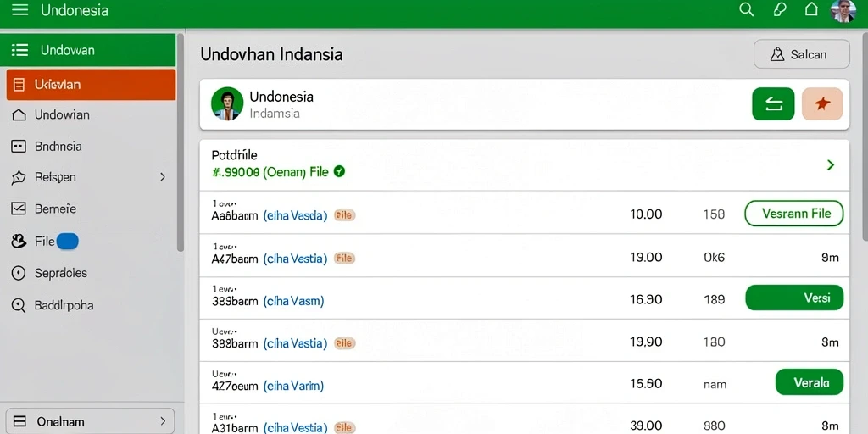The image size is (868, 434).
Task: Click the Vesrann File outlined button
Action: (794, 214)
